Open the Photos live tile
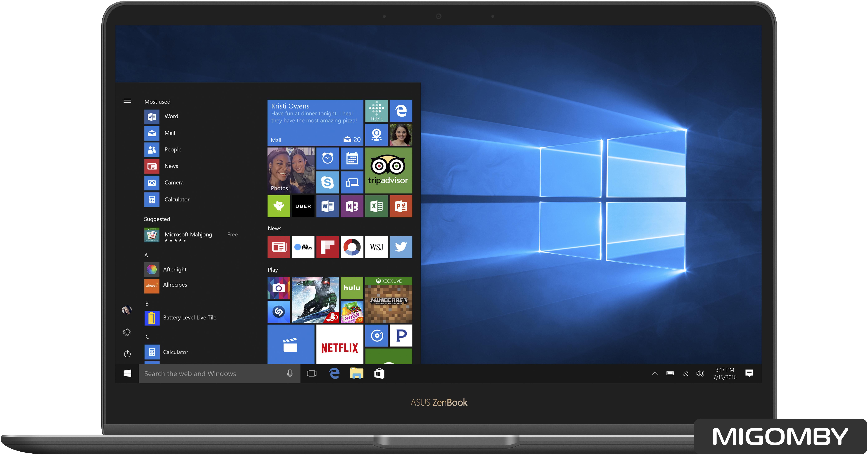This screenshot has height=455, width=868. tap(291, 170)
